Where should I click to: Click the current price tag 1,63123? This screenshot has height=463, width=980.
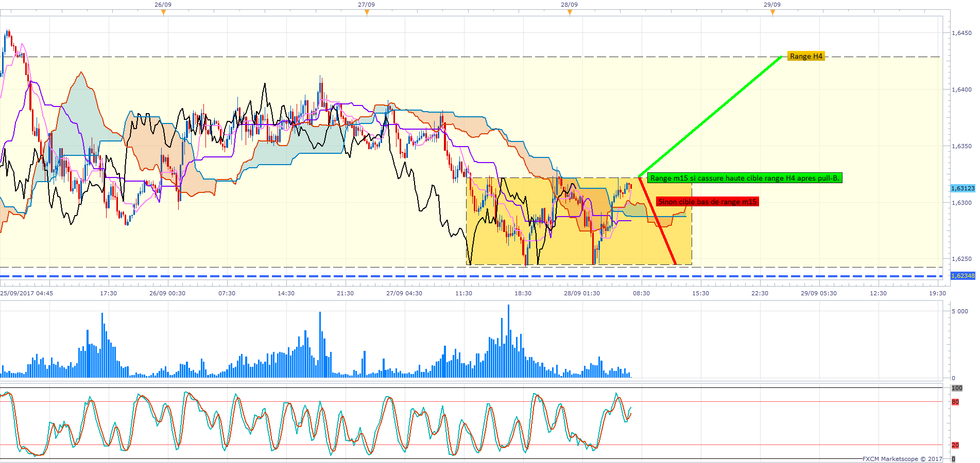click(x=962, y=188)
